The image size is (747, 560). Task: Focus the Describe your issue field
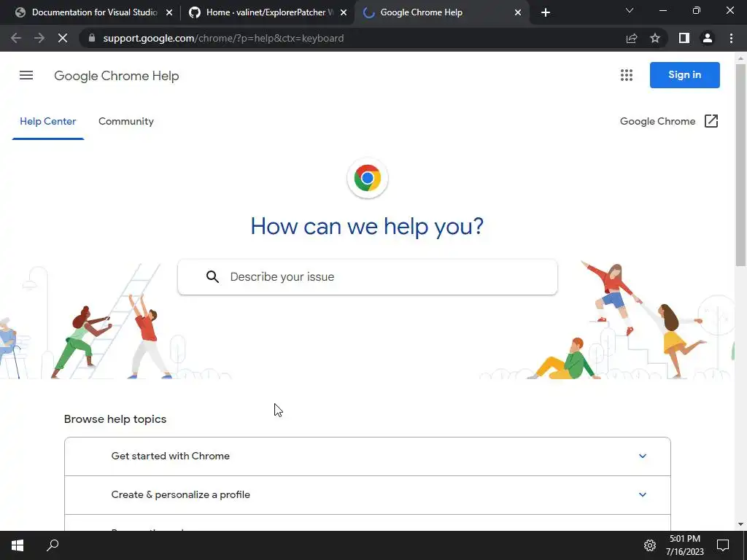tap(368, 277)
